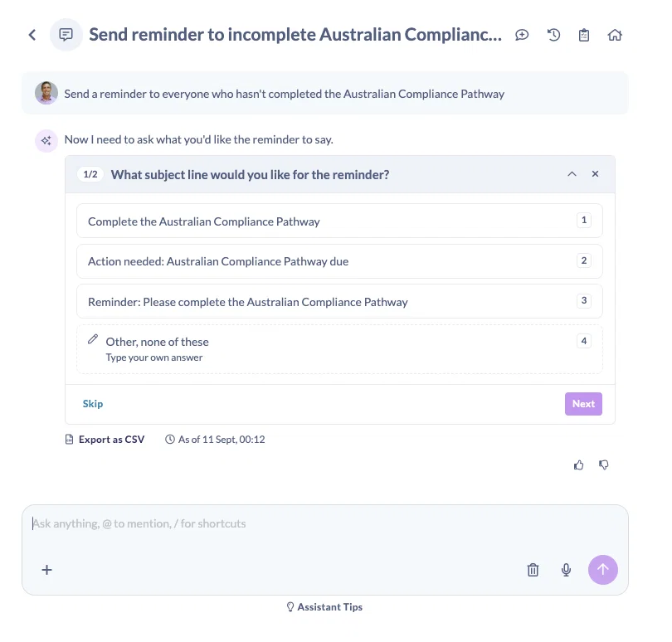Send message with purple arrow button
This screenshot has width=672, height=642.
click(x=602, y=570)
